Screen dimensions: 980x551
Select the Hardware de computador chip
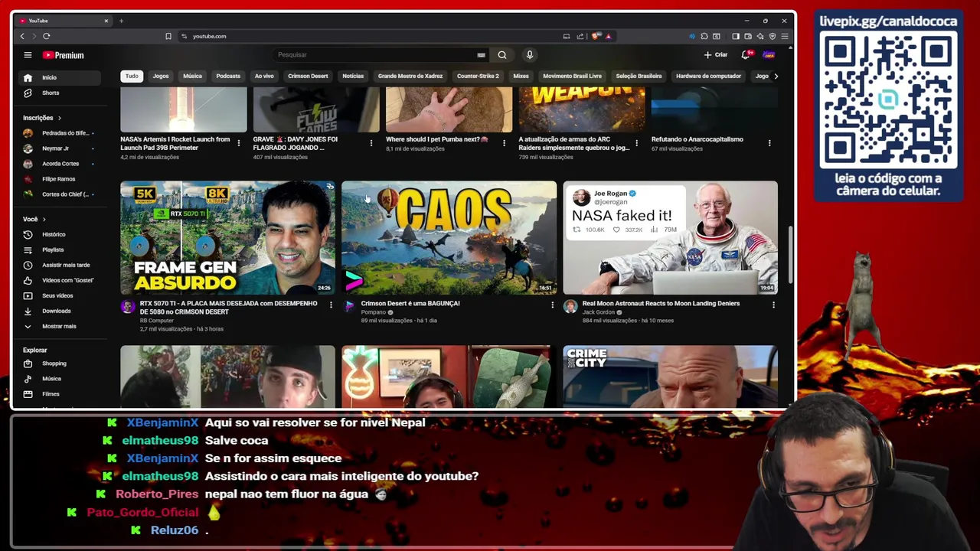click(708, 76)
